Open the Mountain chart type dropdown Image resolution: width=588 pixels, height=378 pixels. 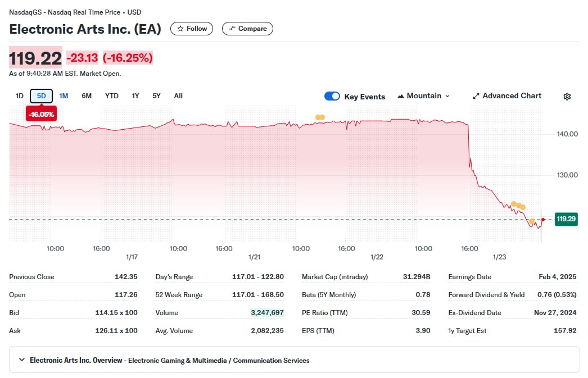(423, 96)
